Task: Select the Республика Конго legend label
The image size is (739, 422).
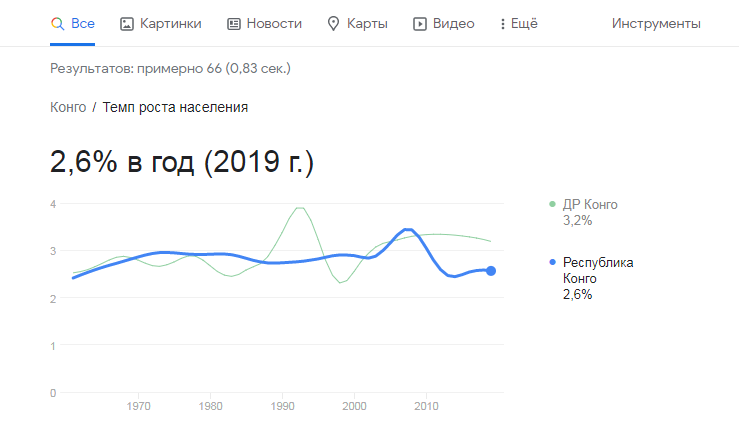Action: [598, 270]
